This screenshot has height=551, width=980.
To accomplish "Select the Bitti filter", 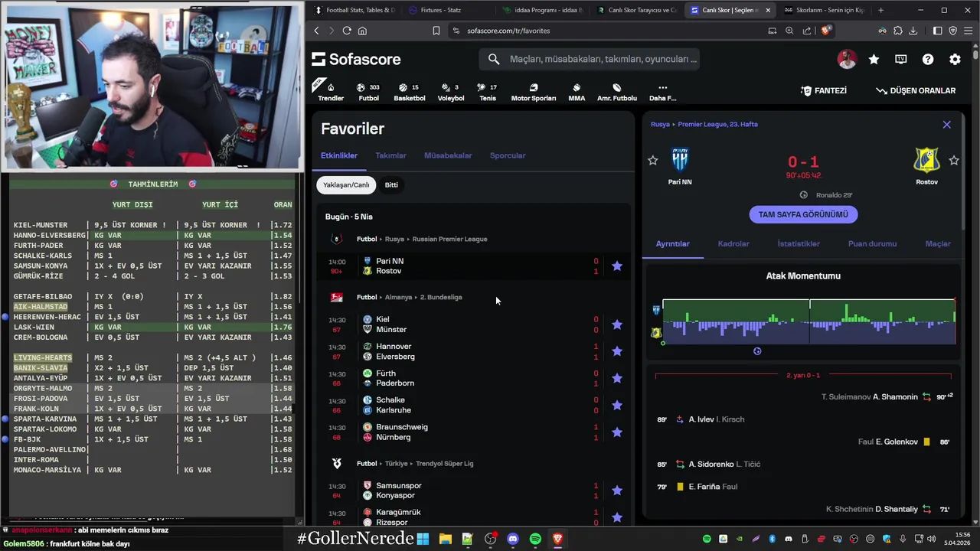I will click(391, 184).
